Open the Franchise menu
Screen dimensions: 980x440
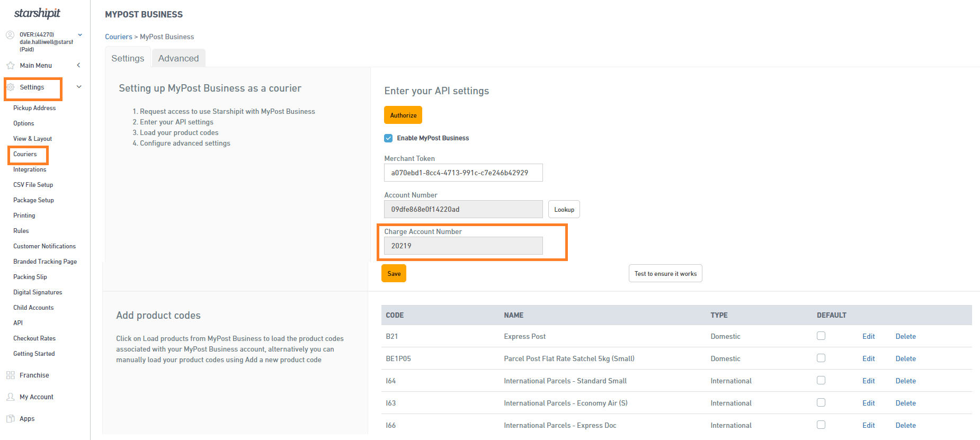[x=34, y=375]
